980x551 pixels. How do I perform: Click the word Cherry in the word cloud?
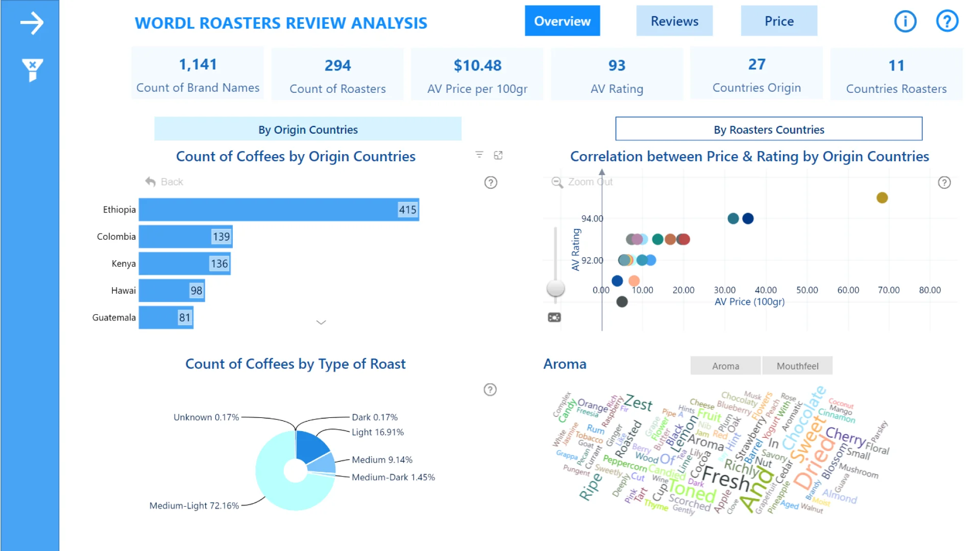(x=846, y=436)
